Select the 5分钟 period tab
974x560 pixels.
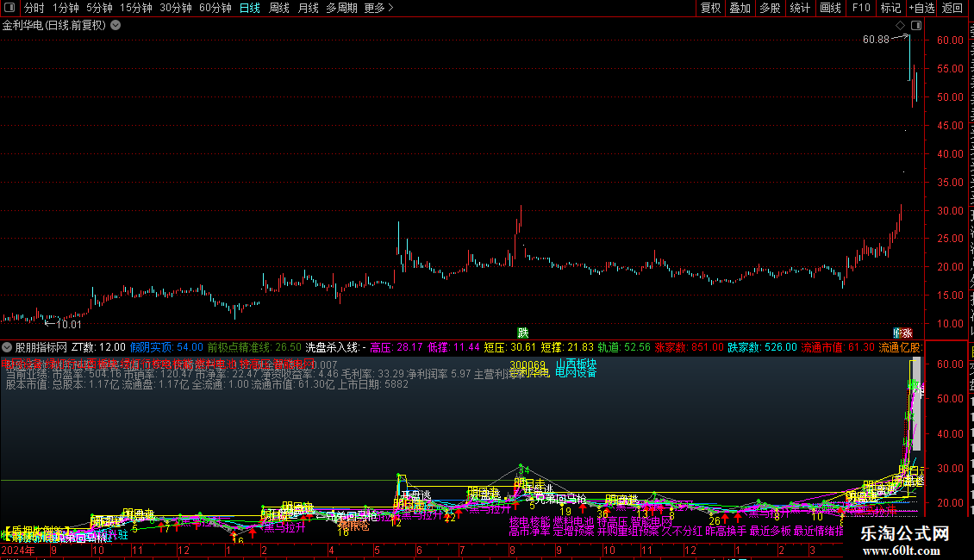pyautogui.click(x=99, y=8)
